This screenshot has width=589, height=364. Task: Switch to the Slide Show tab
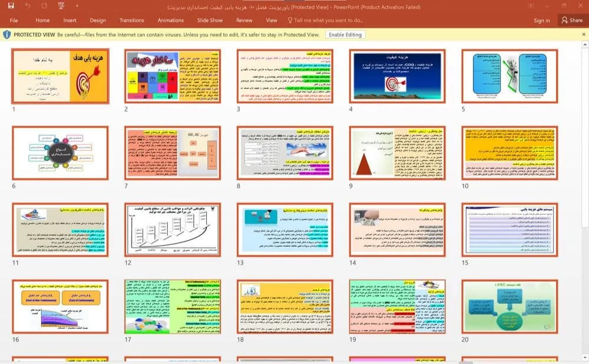pyautogui.click(x=210, y=20)
